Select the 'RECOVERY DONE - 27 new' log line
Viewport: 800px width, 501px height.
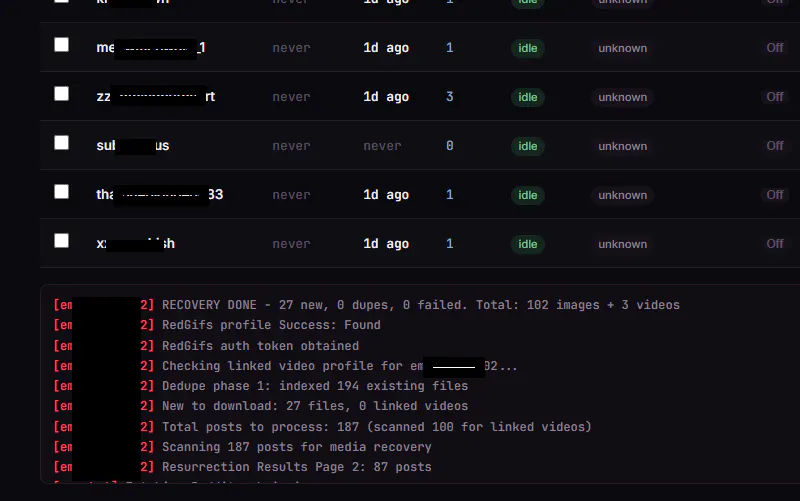click(366, 305)
